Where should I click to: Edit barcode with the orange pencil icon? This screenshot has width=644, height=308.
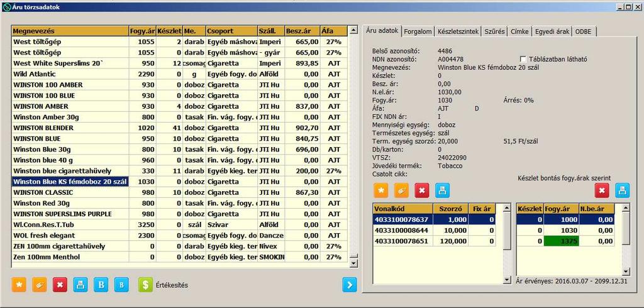click(x=401, y=190)
